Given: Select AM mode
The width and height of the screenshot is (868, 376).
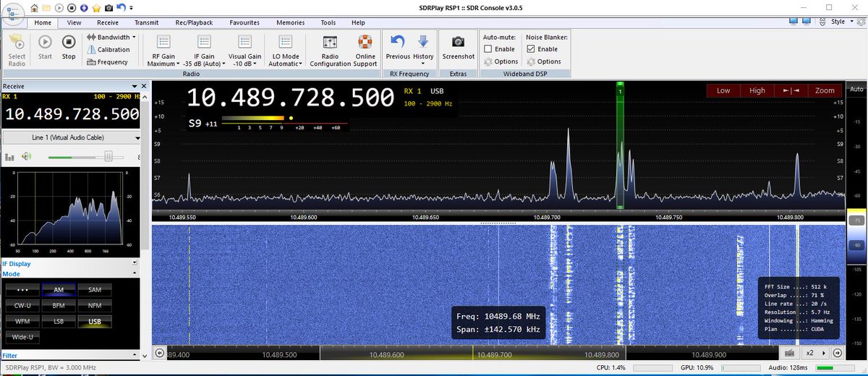Looking at the screenshot, I should coord(59,289).
